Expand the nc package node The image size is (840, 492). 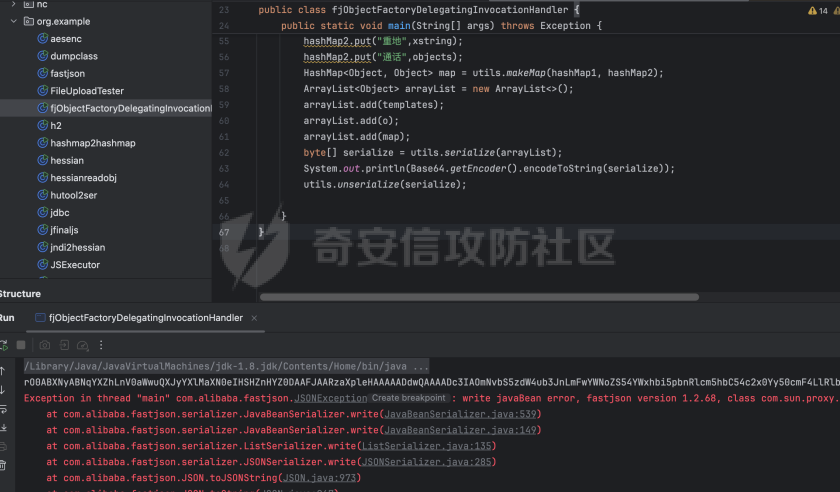click(x=13, y=4)
